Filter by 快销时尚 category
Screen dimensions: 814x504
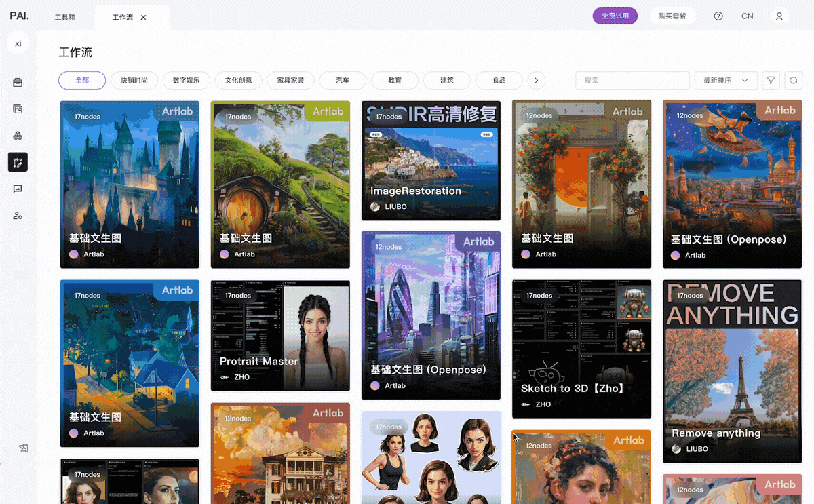pos(134,80)
